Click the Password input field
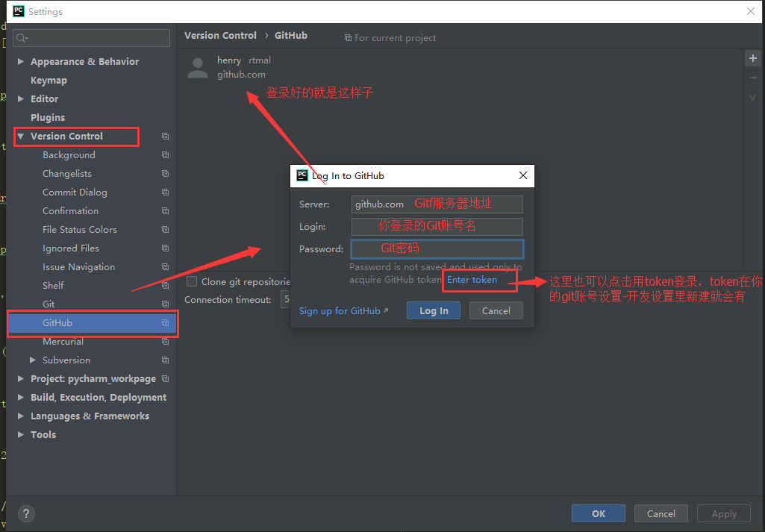 coord(437,248)
